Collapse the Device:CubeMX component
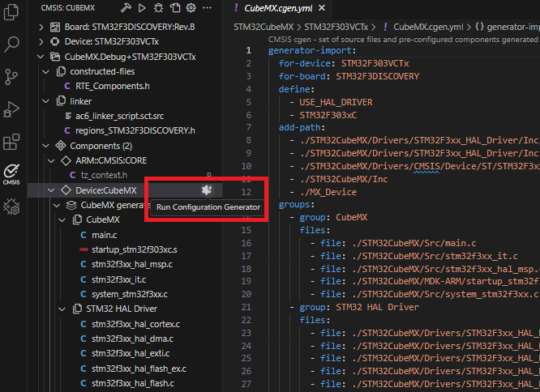The width and height of the screenshot is (540, 392). [51, 190]
